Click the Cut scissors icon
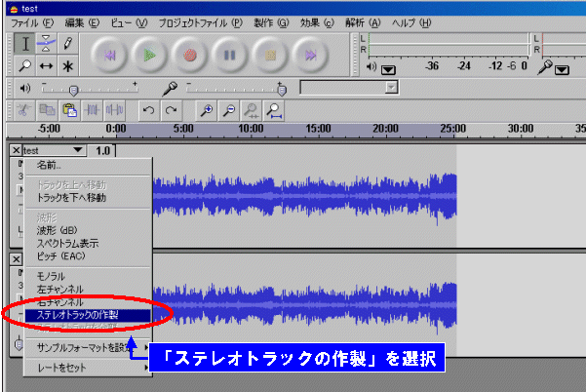 pos(24,110)
